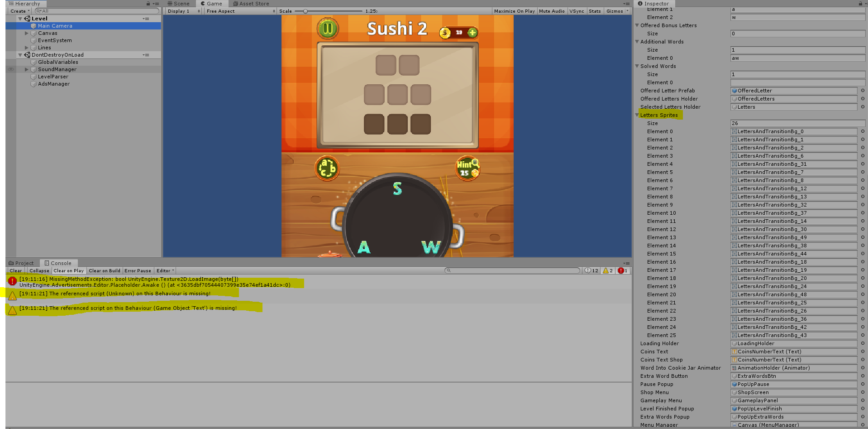Open the Free Aspect dropdown
Viewport: 868px width, 429px height.
coord(241,11)
